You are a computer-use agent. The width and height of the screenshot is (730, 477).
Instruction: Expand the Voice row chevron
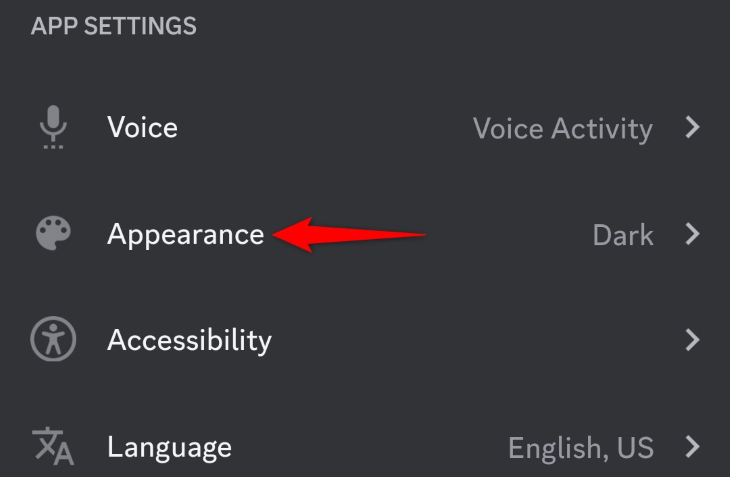692,128
